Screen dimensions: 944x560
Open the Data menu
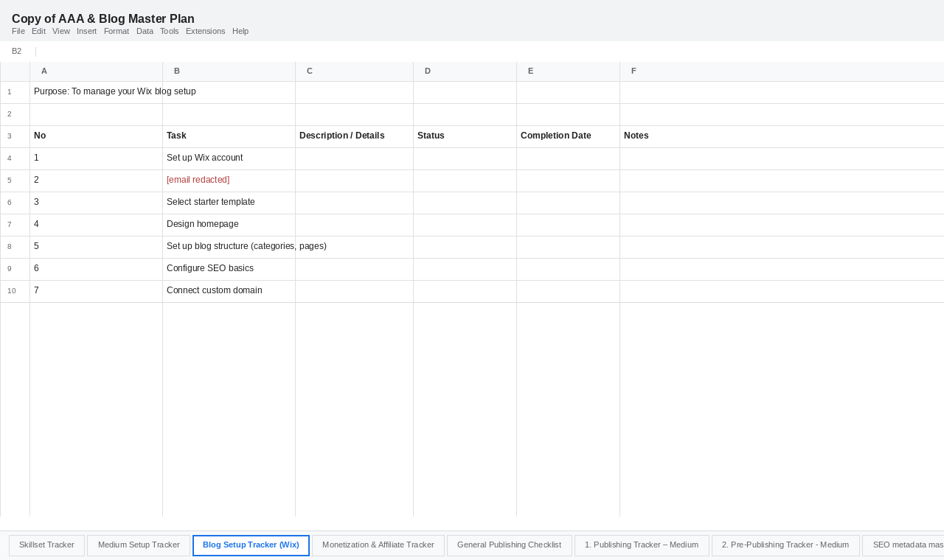click(x=145, y=31)
